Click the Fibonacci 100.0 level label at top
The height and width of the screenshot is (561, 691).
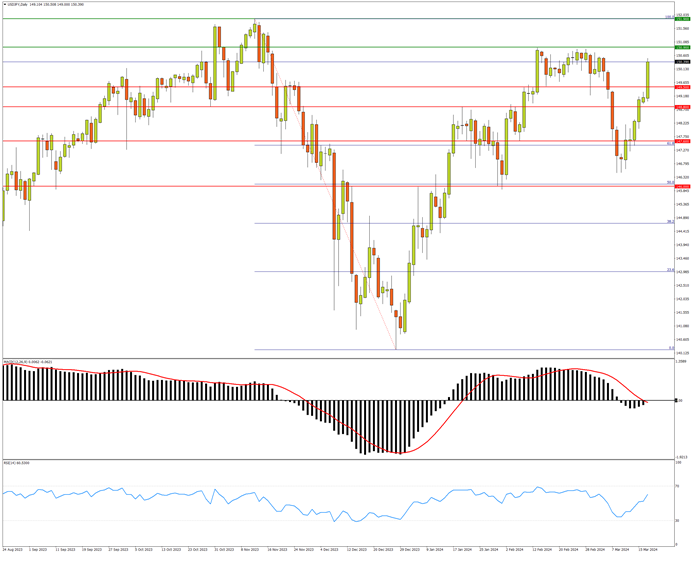pyautogui.click(x=668, y=17)
